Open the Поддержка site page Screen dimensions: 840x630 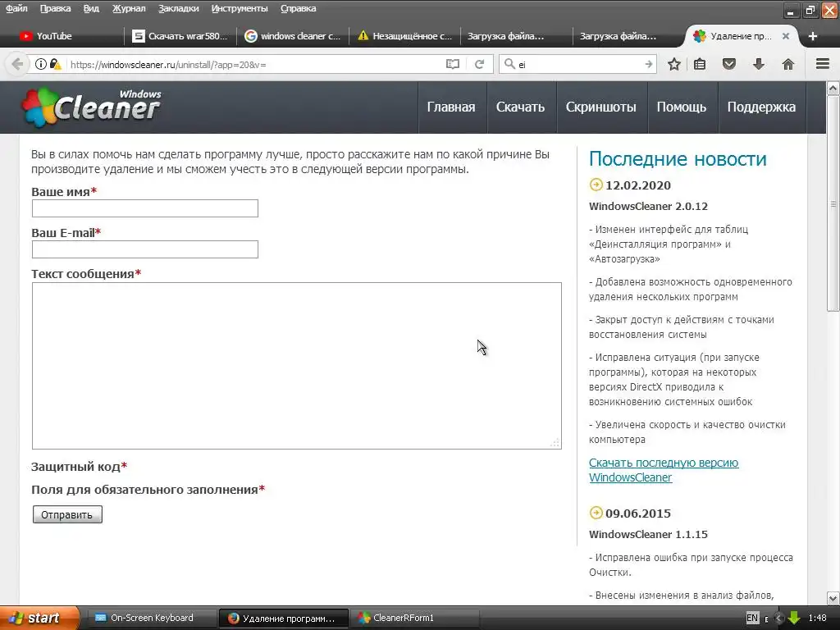click(x=761, y=107)
